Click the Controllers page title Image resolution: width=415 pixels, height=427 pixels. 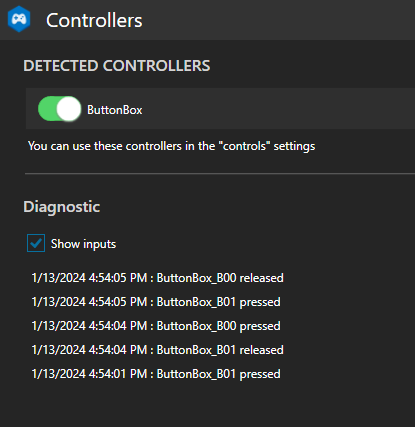click(94, 20)
